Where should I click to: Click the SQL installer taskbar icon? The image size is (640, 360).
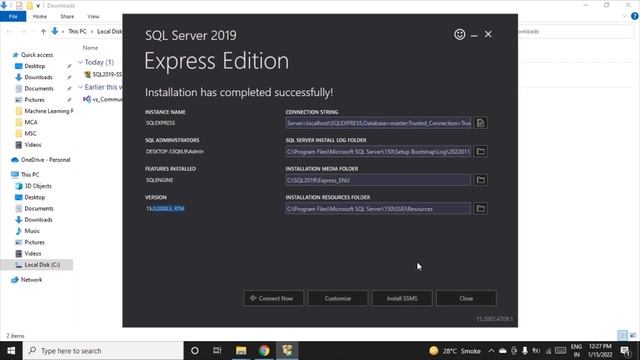coord(287,351)
